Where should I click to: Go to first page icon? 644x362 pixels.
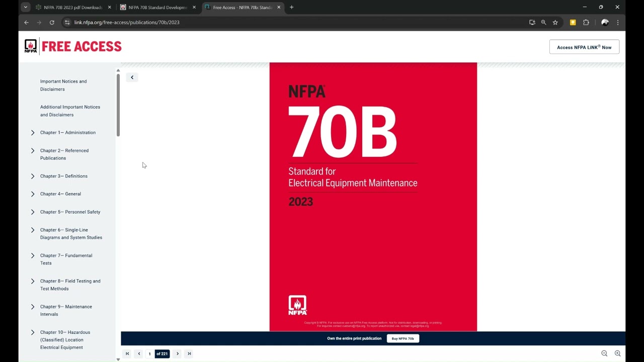[127, 353]
